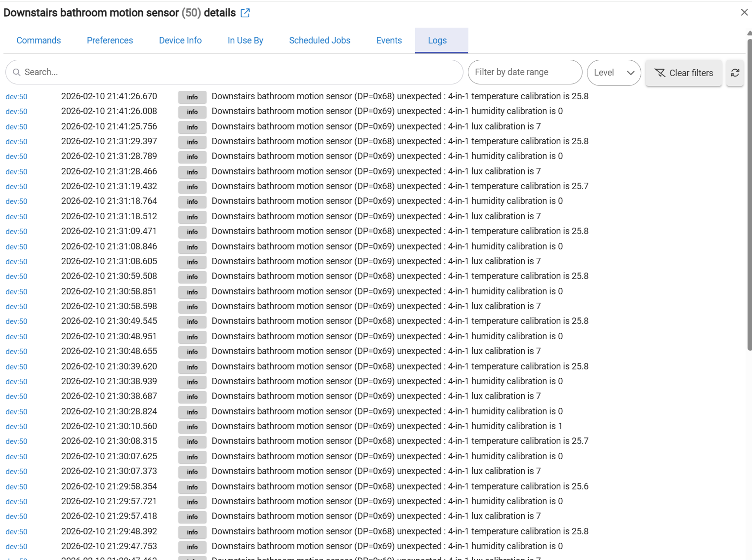This screenshot has height=560, width=752.
Task: Click the Level dropdown chevron arrow
Action: click(x=630, y=73)
